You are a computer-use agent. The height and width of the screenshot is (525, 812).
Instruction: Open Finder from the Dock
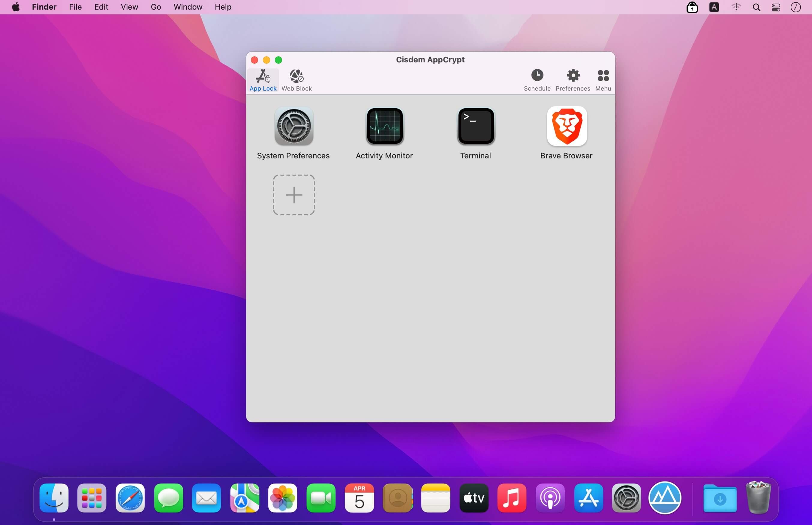[x=54, y=498]
